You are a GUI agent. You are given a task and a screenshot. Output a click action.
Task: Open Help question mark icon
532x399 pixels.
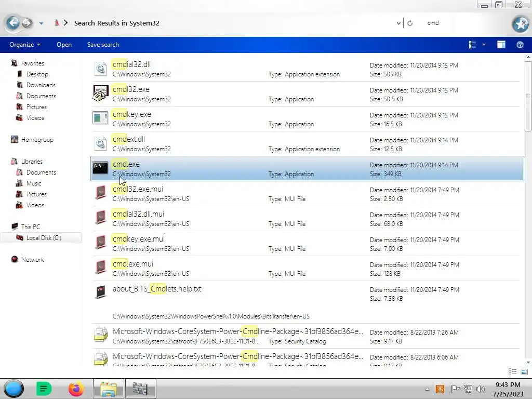520,45
